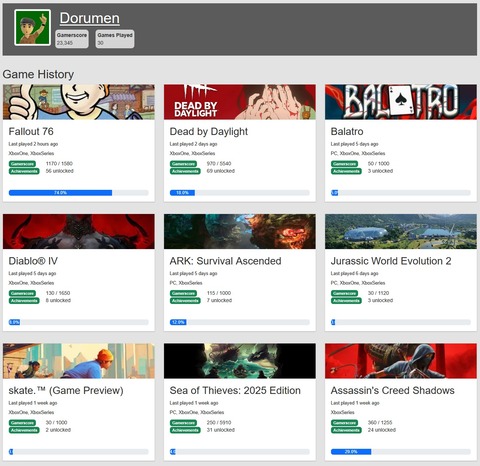Click the Sea of Thieves: 2025 Edition title
Image resolution: width=480 pixels, height=466 pixels.
coord(235,390)
